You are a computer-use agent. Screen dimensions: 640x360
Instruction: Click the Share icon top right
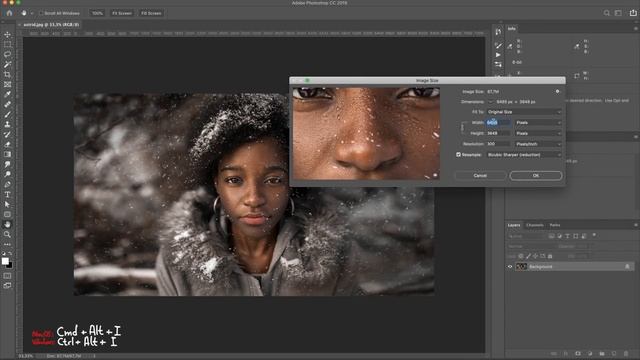tap(633, 13)
